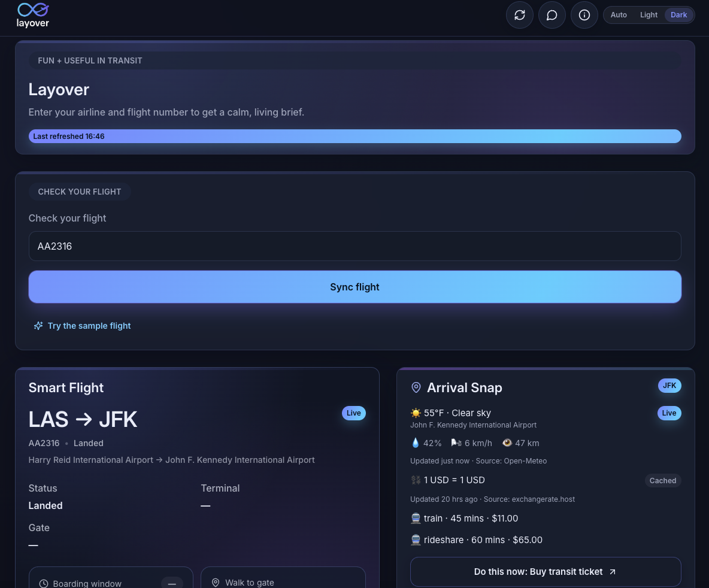Open the chat bubble feedback icon
This screenshot has width=709, height=588.
point(552,15)
